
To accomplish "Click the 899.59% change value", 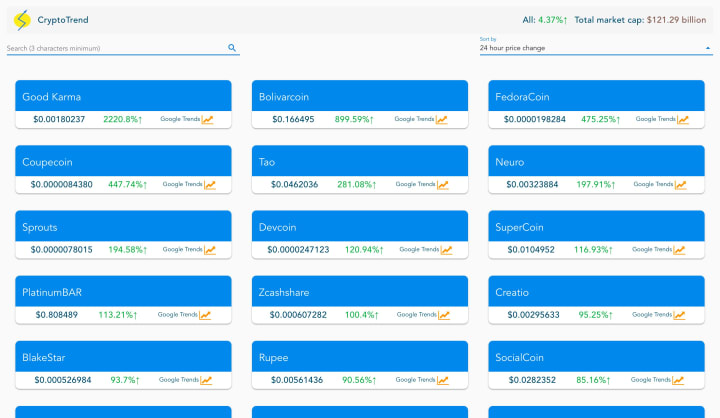I will tap(354, 119).
